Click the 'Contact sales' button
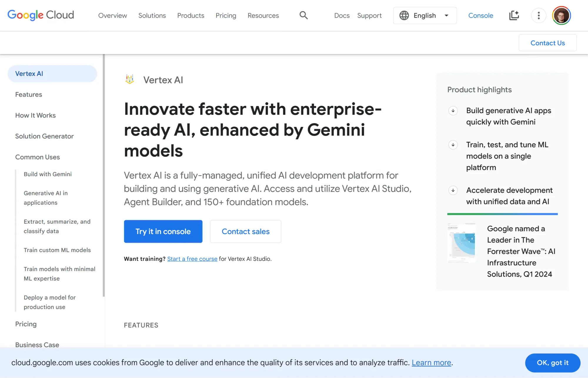This screenshot has height=378, width=588. click(x=245, y=231)
